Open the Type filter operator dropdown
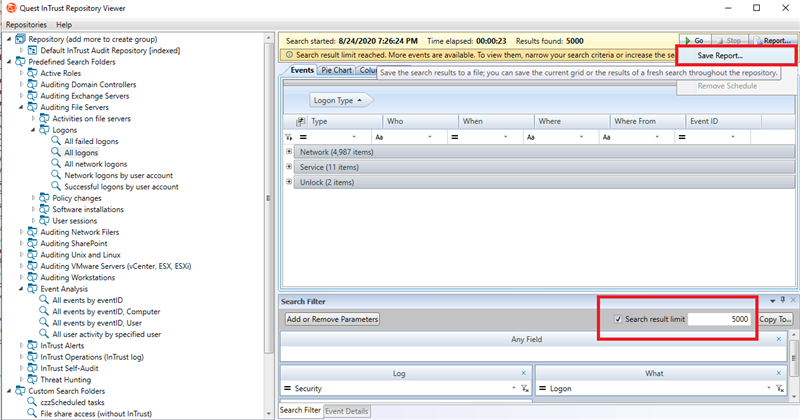800x420 pixels. click(354, 137)
